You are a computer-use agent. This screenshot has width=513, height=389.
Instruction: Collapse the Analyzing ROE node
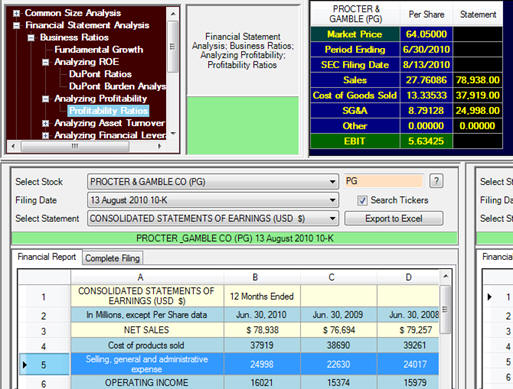46,62
